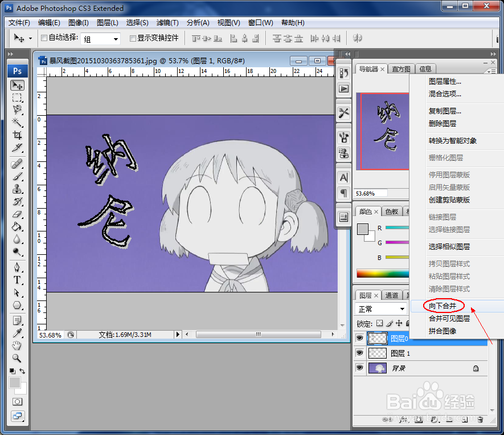Toggle visibility of 图层 1
The width and height of the screenshot is (504, 435).
pyautogui.click(x=359, y=352)
